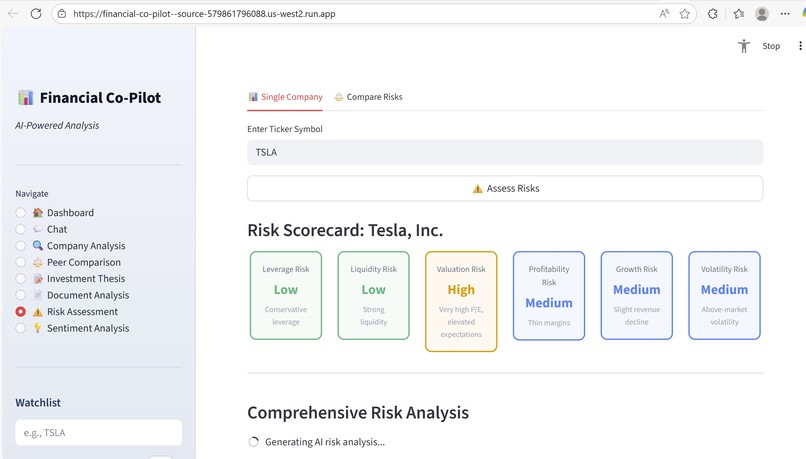Screen dimensions: 806x459
Task: Click the Investment Thesis memo icon
Action: (x=38, y=279)
